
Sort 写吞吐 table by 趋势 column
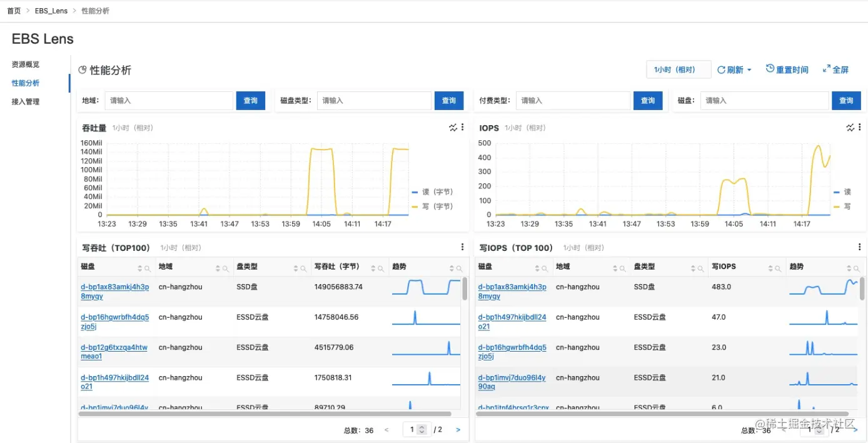452,268
